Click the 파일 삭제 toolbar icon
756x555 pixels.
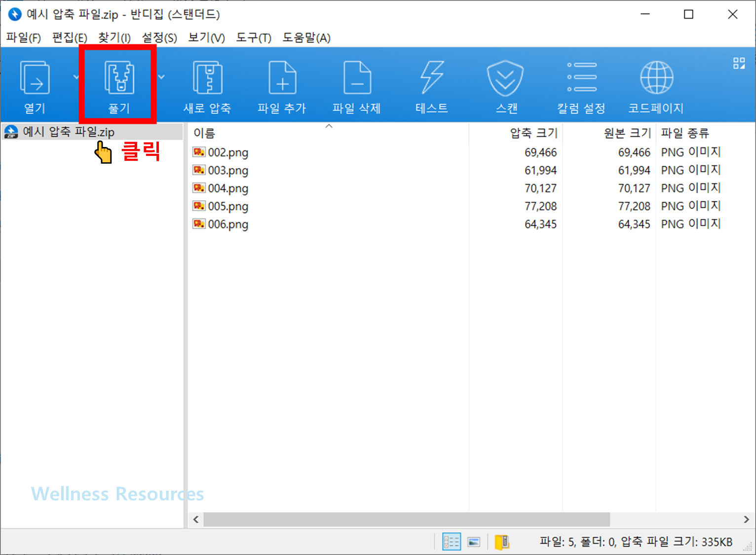(357, 77)
